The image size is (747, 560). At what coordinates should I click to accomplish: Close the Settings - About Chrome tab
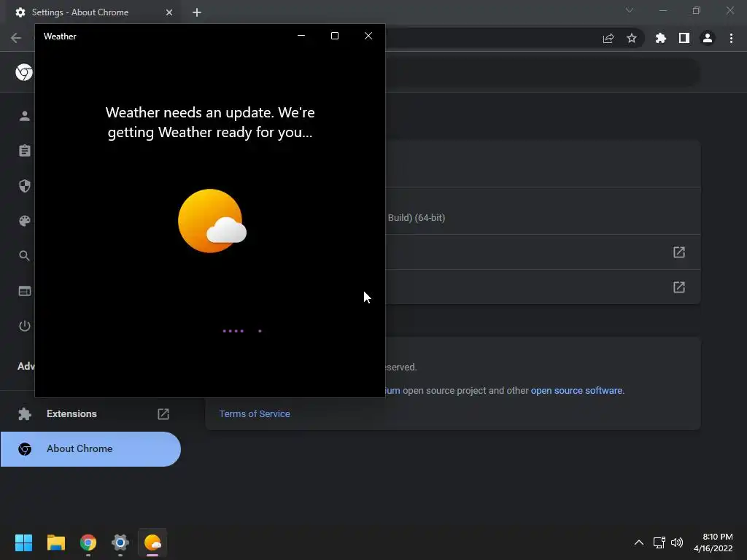point(169,12)
